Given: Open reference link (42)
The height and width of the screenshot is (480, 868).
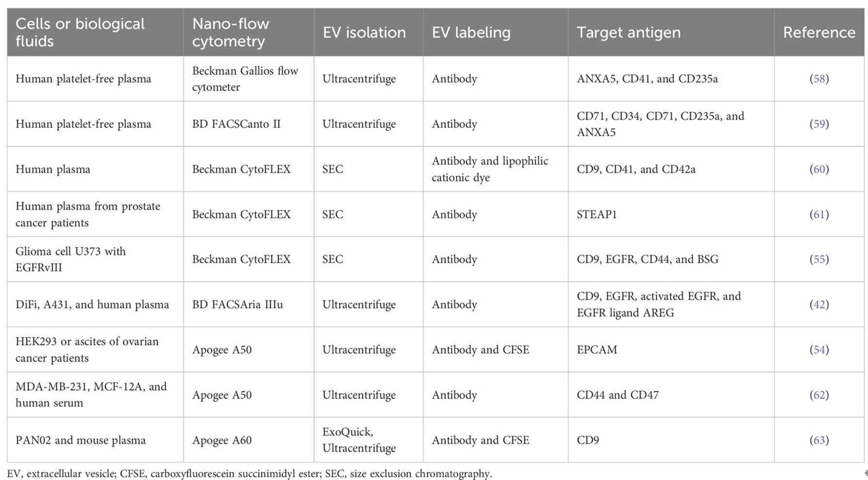Looking at the screenshot, I should pos(819,304).
